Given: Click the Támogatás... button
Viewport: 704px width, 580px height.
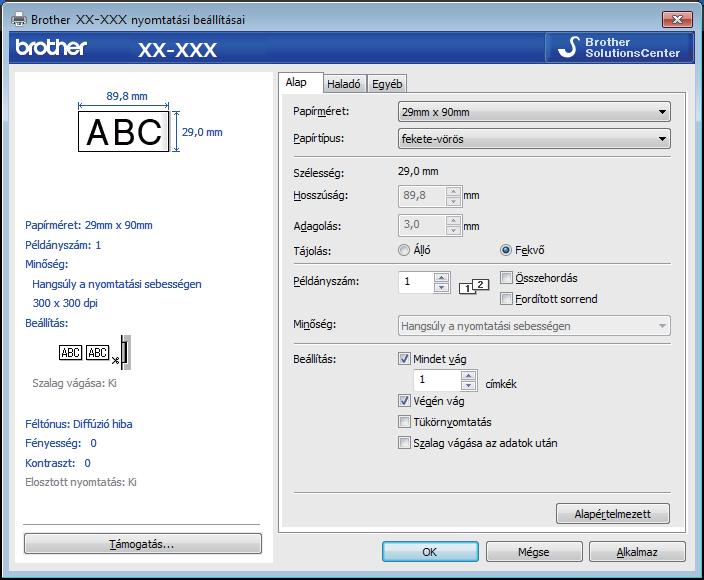Looking at the screenshot, I should tap(142, 544).
